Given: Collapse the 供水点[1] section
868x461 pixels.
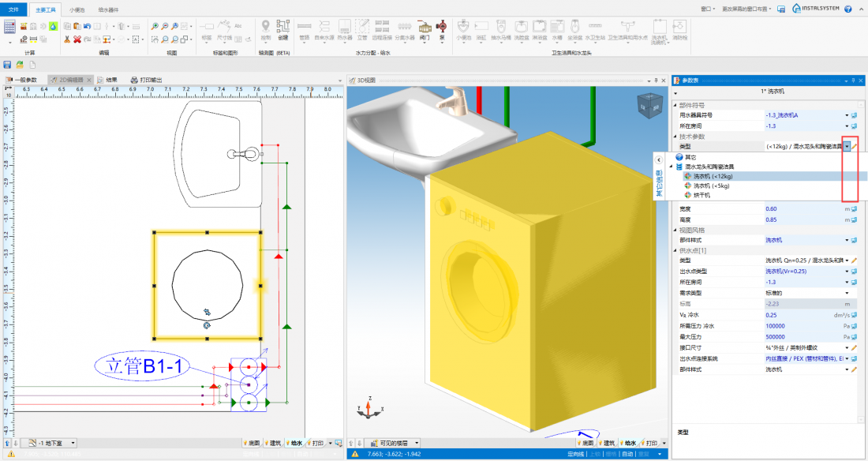Looking at the screenshot, I should pyautogui.click(x=675, y=249).
